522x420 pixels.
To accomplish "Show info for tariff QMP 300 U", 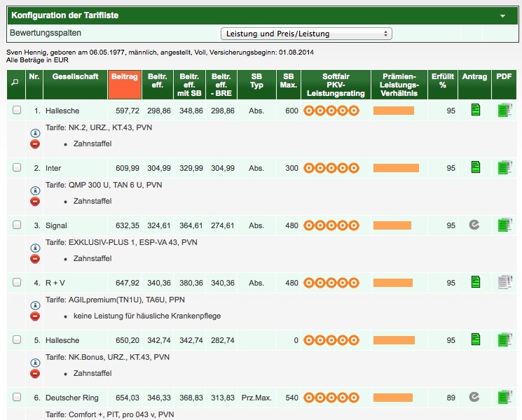I will click(x=35, y=190).
